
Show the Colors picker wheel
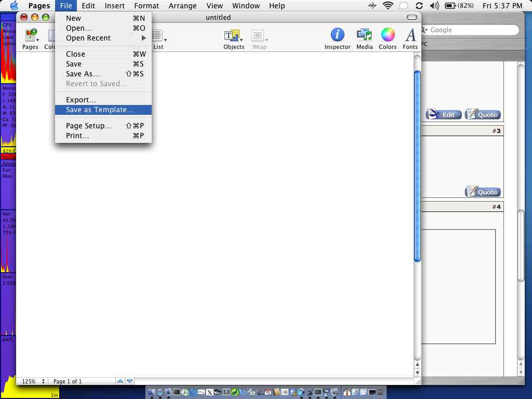pos(388,35)
